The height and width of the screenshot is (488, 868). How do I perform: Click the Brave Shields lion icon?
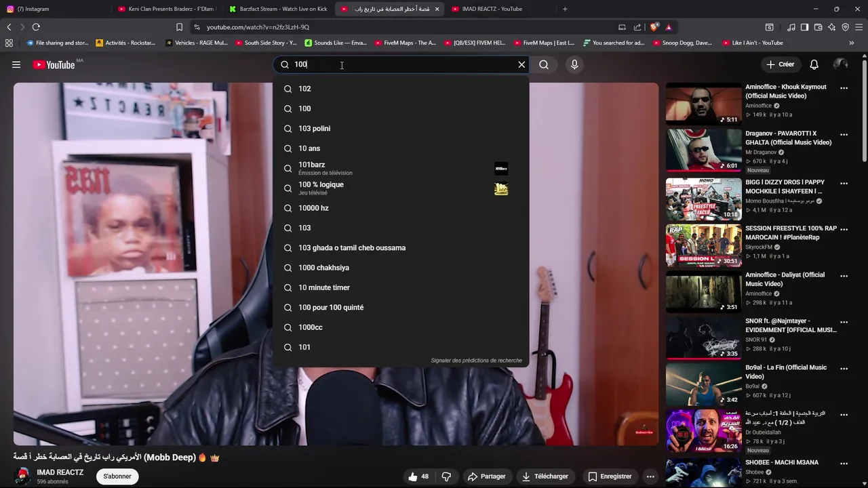click(x=654, y=27)
